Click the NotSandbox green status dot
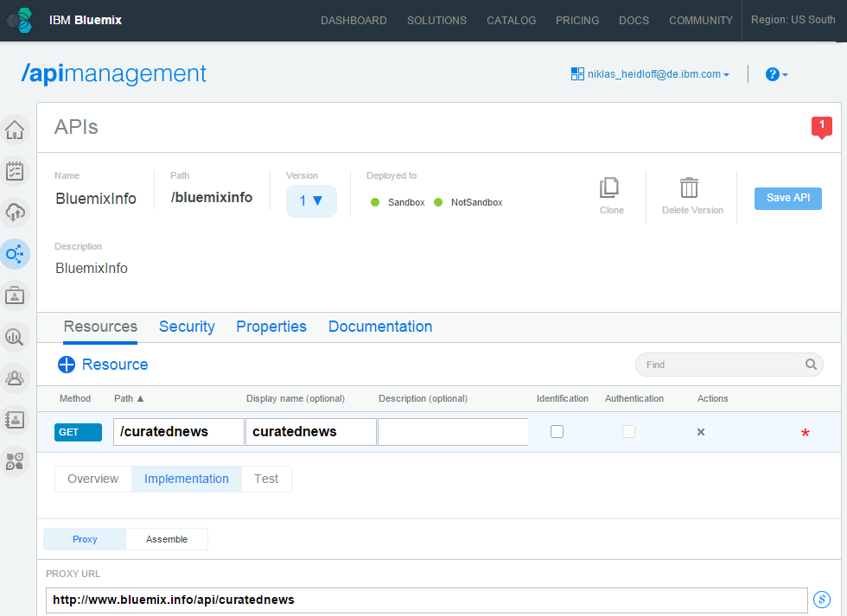Image resolution: width=847 pixels, height=616 pixels. 438,202
